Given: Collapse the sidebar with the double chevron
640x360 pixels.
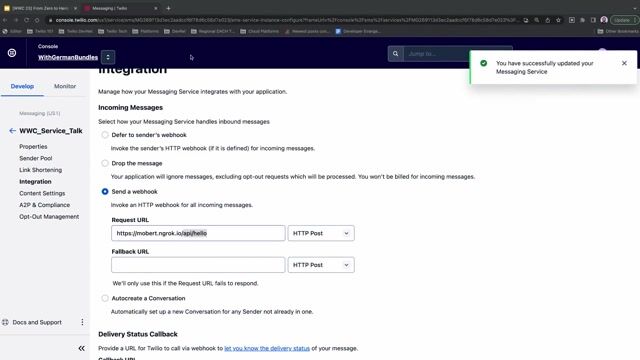Looking at the screenshot, I should (82, 348).
